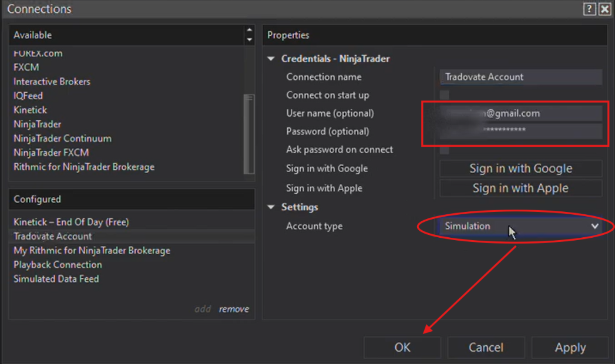Toggle Connect on start up checkbox
615x364 pixels.
tap(445, 95)
